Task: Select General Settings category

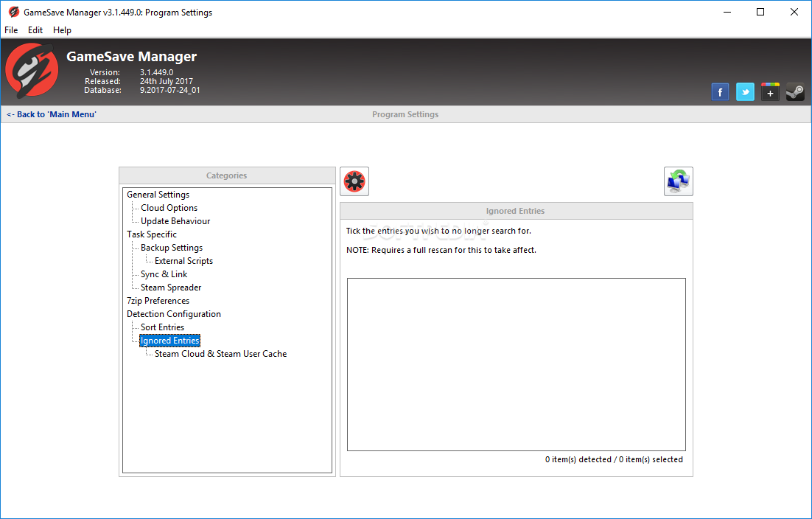Action: click(x=158, y=194)
